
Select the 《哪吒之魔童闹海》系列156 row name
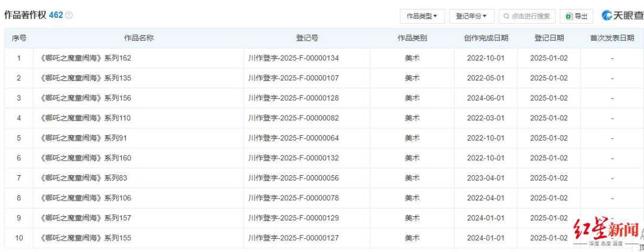point(85,98)
